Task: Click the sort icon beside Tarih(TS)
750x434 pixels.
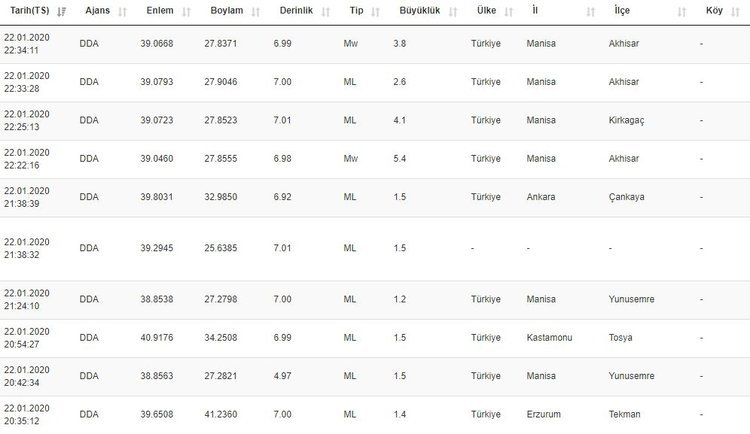Action: (x=63, y=12)
